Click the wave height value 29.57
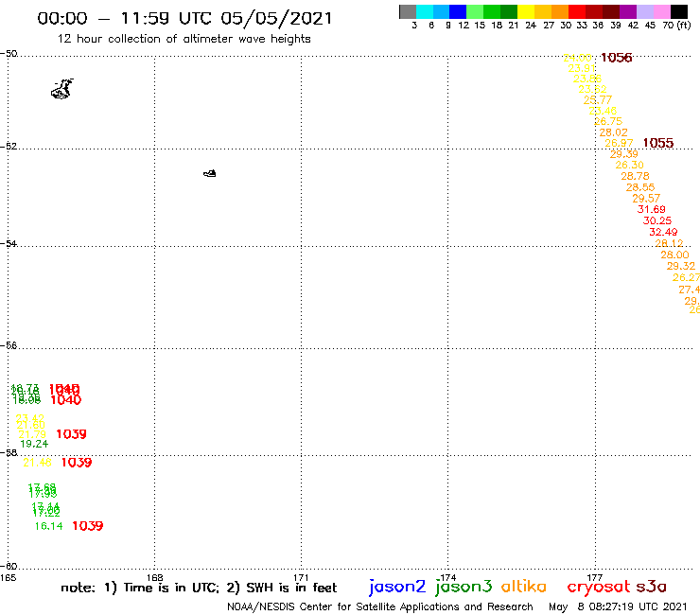The image size is (700, 615). (x=646, y=199)
